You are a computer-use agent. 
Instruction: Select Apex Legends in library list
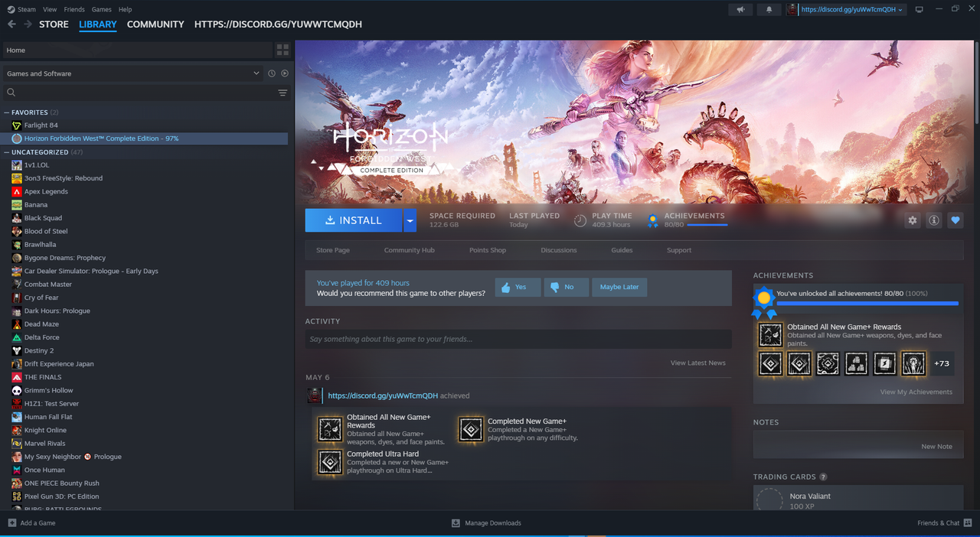coord(145,191)
